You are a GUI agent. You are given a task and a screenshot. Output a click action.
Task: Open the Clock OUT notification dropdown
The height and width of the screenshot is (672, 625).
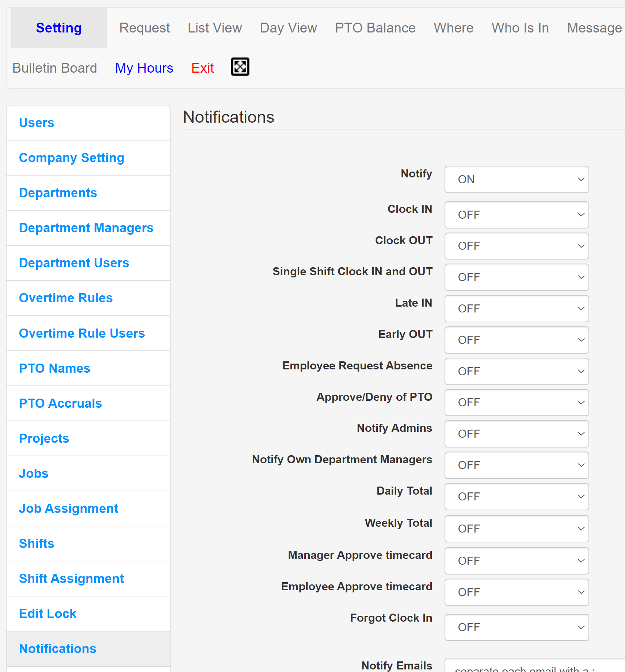(516, 246)
